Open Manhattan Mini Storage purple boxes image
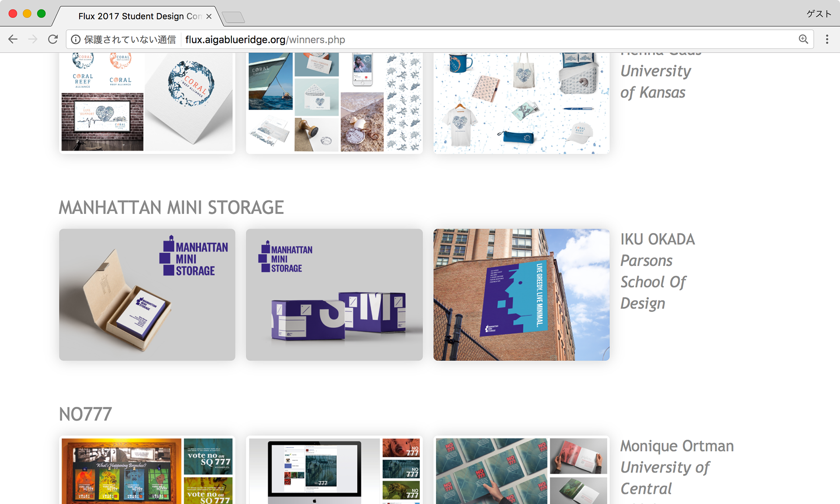This screenshot has height=504, width=840. click(x=334, y=295)
